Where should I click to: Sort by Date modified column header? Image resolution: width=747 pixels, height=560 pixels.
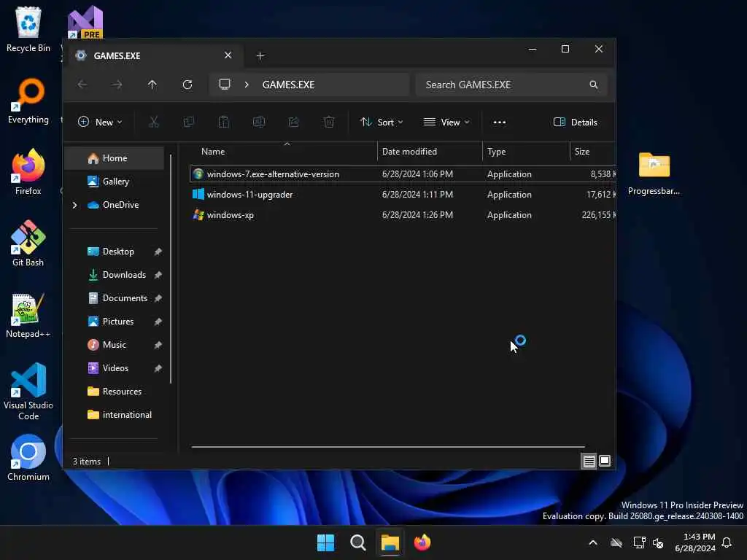[430, 152]
